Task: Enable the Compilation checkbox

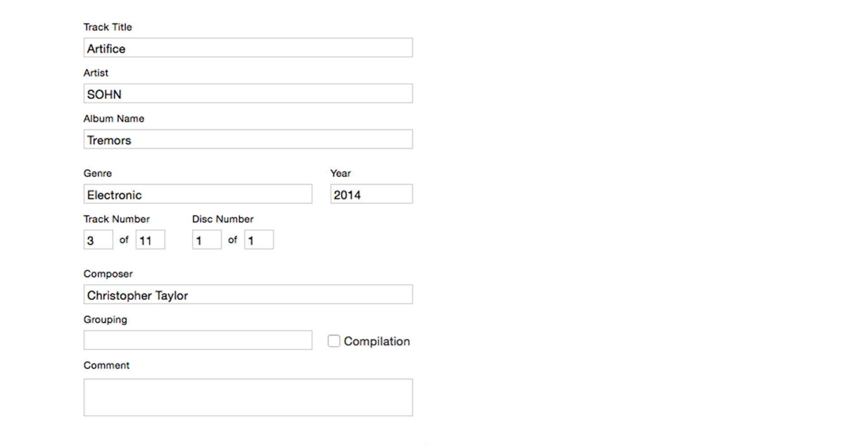Action: 334,341
